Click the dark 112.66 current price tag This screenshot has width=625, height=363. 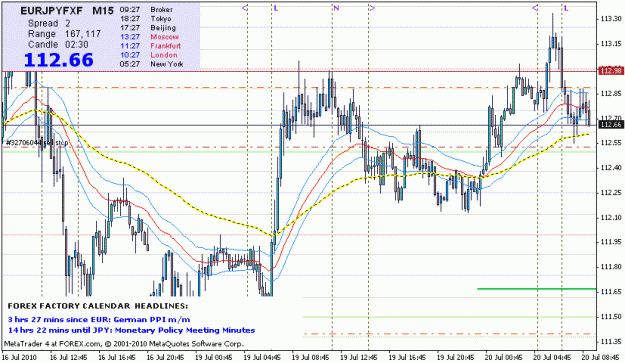[x=611, y=125]
